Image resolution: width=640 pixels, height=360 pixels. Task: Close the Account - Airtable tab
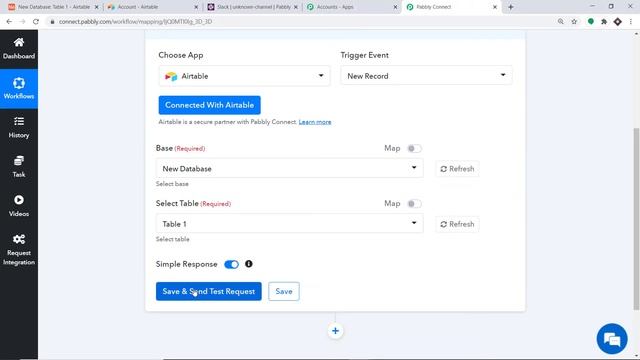196,7
